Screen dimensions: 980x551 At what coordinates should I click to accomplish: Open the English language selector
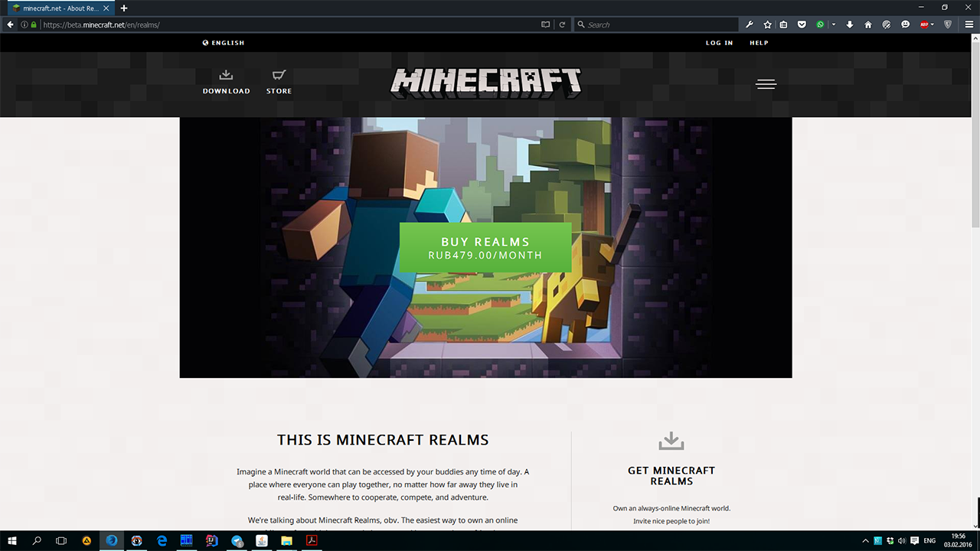tap(224, 43)
